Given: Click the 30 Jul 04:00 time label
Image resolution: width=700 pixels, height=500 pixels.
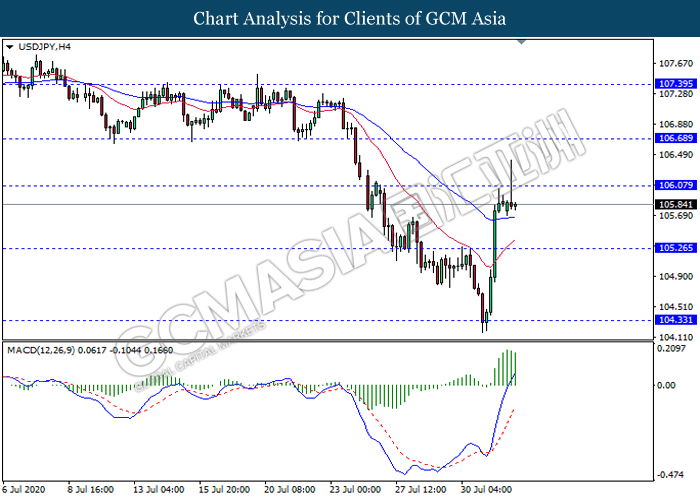Looking at the screenshot, I should click(486, 490).
